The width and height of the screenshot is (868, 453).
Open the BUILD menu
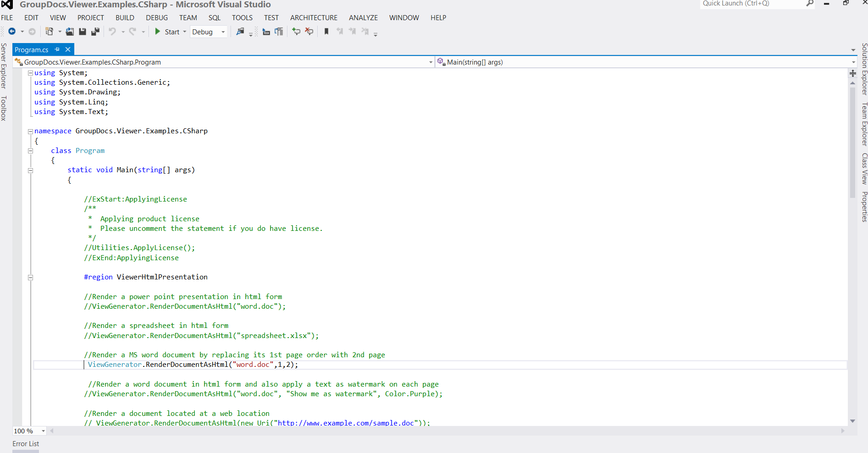[125, 18]
